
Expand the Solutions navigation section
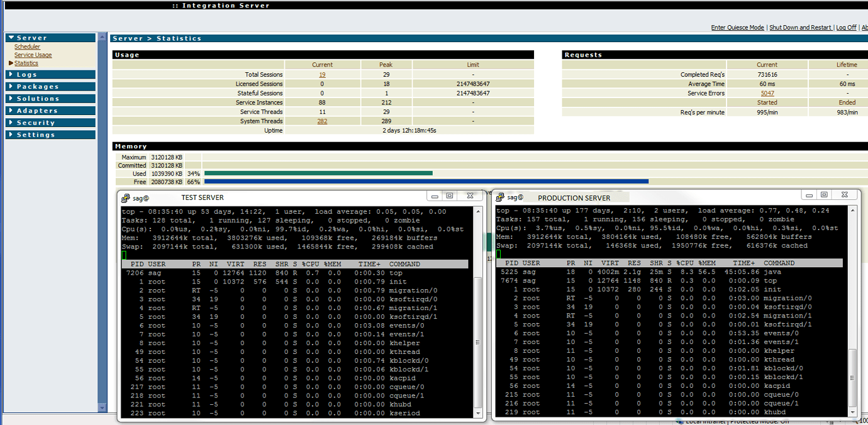point(50,99)
